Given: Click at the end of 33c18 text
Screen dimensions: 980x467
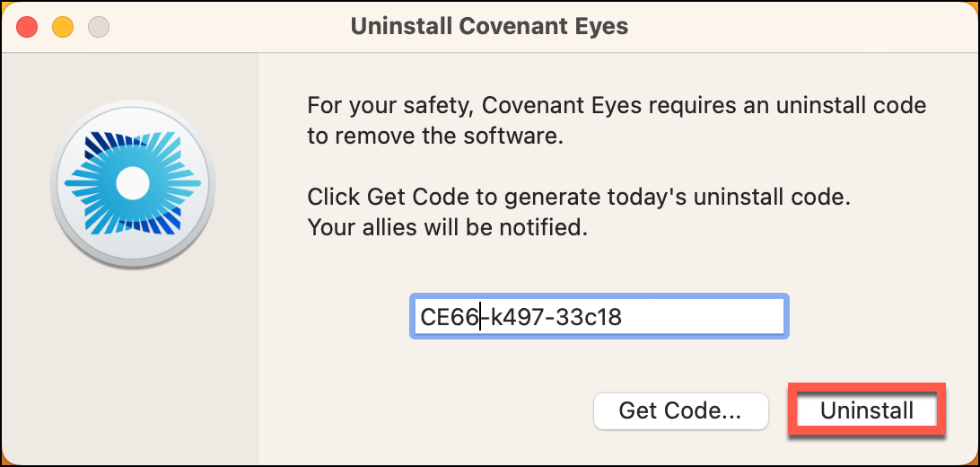Looking at the screenshot, I should (x=623, y=317).
